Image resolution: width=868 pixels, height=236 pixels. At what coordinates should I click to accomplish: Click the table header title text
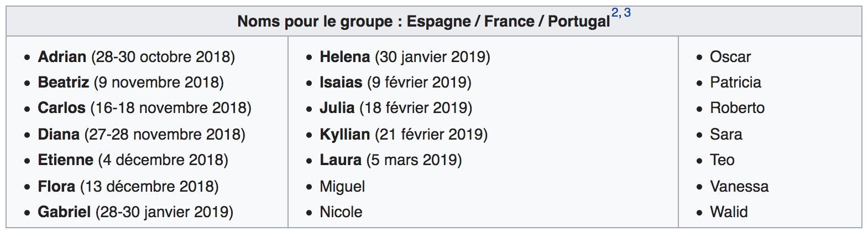(x=423, y=22)
